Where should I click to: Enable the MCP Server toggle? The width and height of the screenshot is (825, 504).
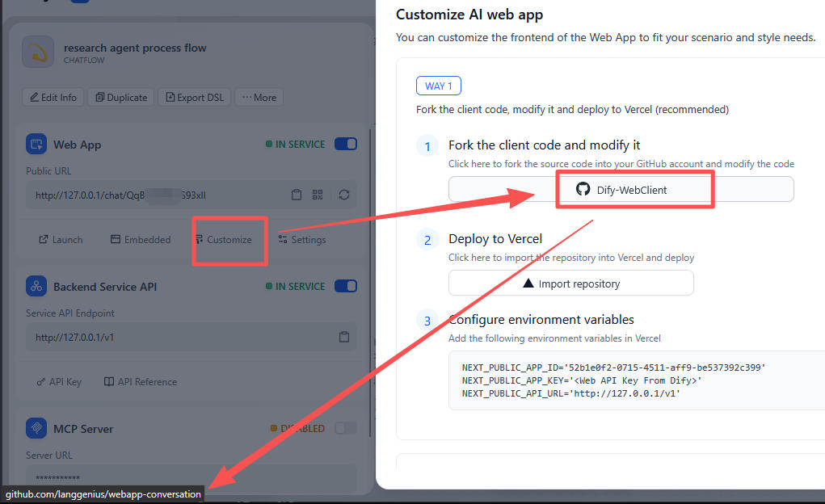pyautogui.click(x=346, y=428)
